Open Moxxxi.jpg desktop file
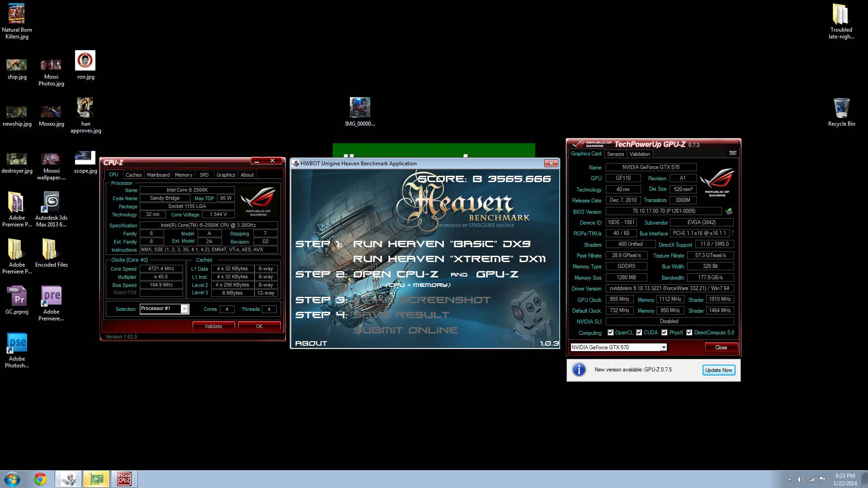The height and width of the screenshot is (488, 868). click(51, 116)
